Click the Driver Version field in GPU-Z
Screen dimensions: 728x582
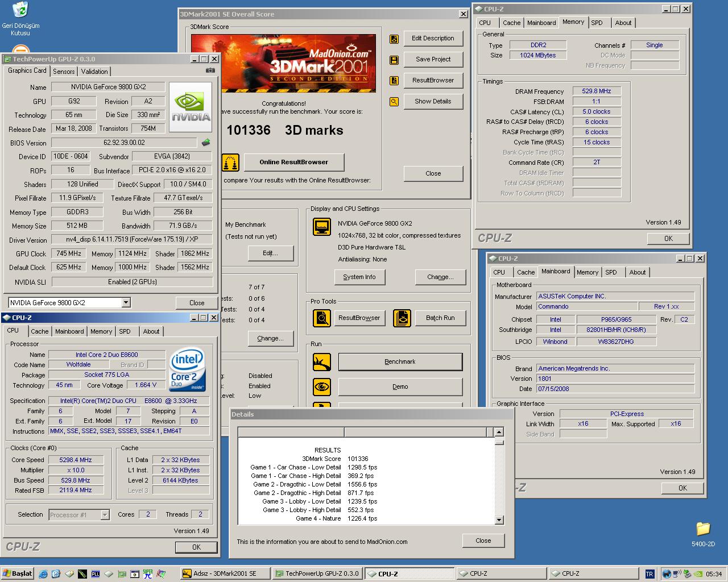pyautogui.click(x=132, y=240)
